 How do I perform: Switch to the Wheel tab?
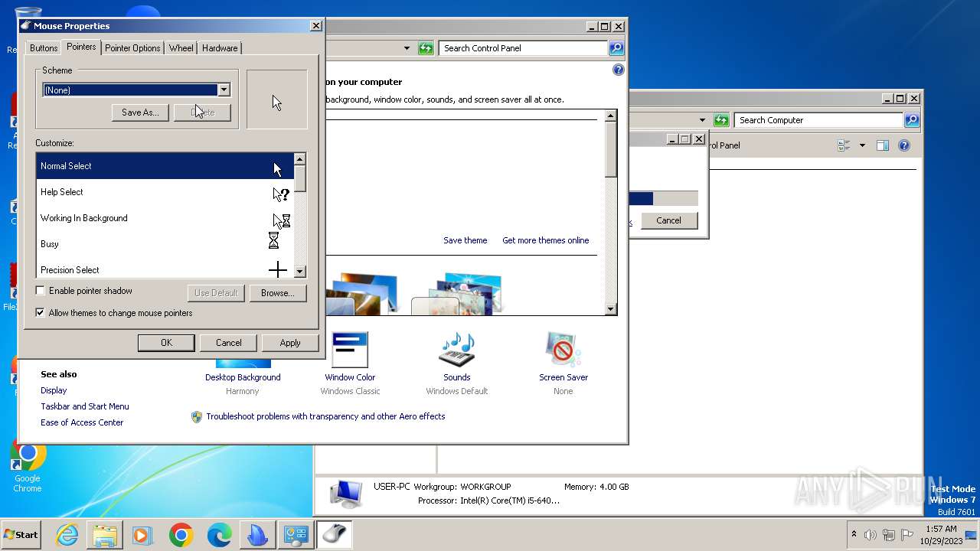click(181, 47)
